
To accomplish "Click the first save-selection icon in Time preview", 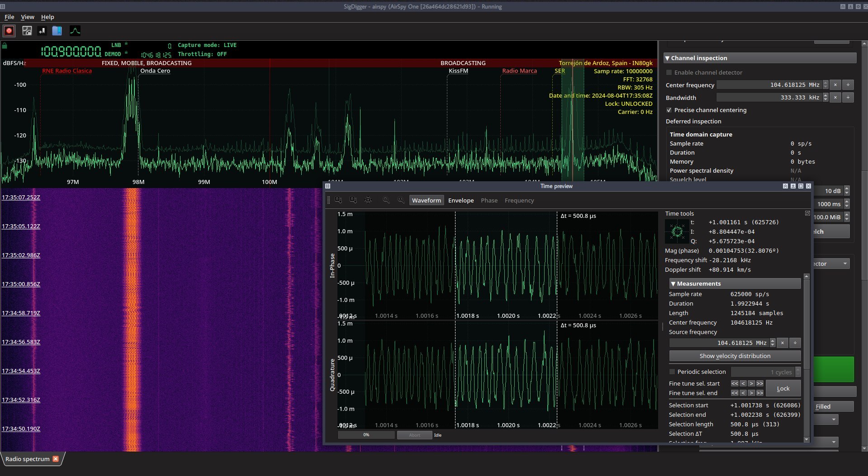I will tap(338, 200).
